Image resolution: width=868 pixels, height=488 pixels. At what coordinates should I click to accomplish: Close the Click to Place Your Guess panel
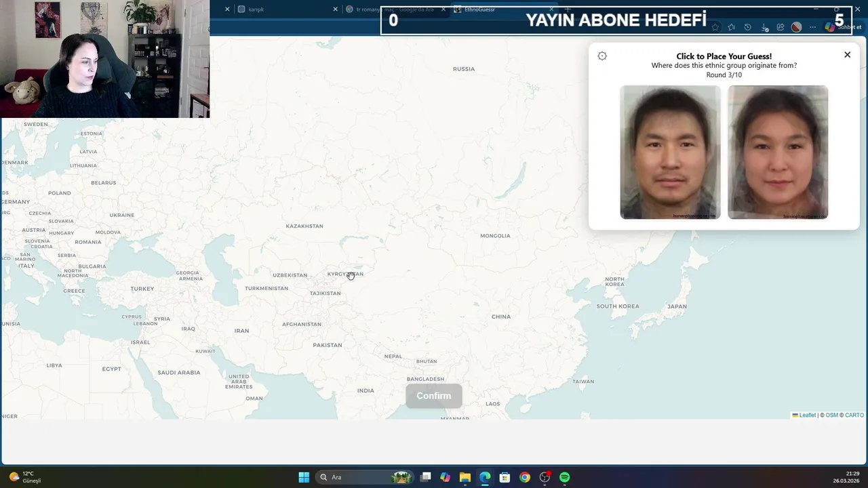pos(847,55)
